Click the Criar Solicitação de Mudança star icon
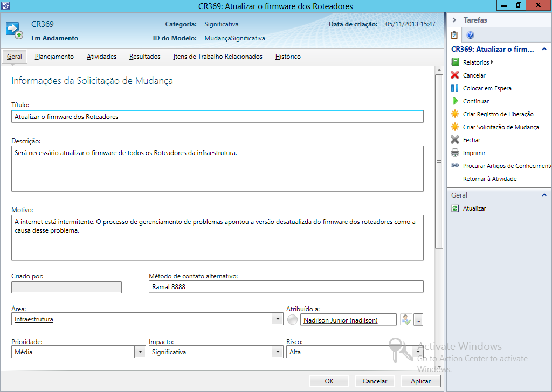 455,127
